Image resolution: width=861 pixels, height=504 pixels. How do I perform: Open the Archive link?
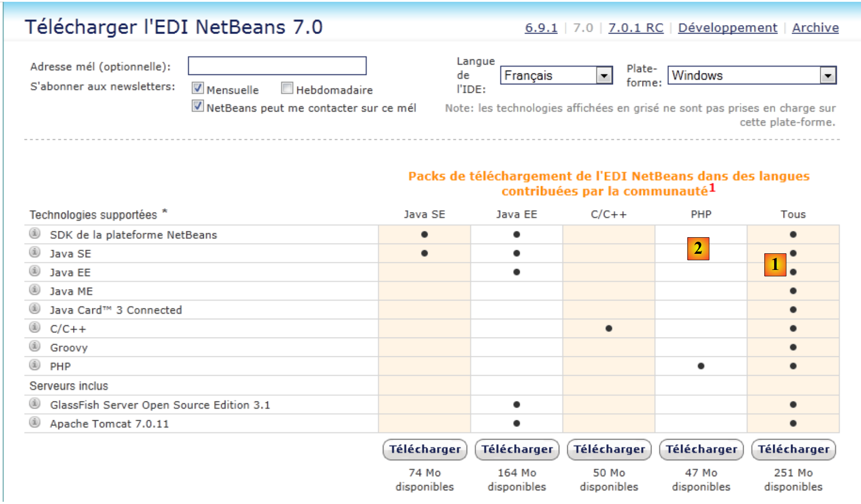[x=815, y=28]
